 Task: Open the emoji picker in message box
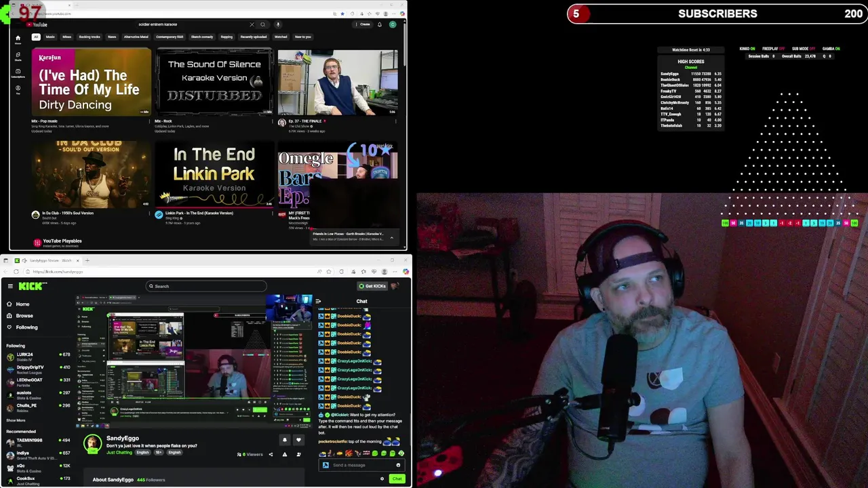pos(398,465)
